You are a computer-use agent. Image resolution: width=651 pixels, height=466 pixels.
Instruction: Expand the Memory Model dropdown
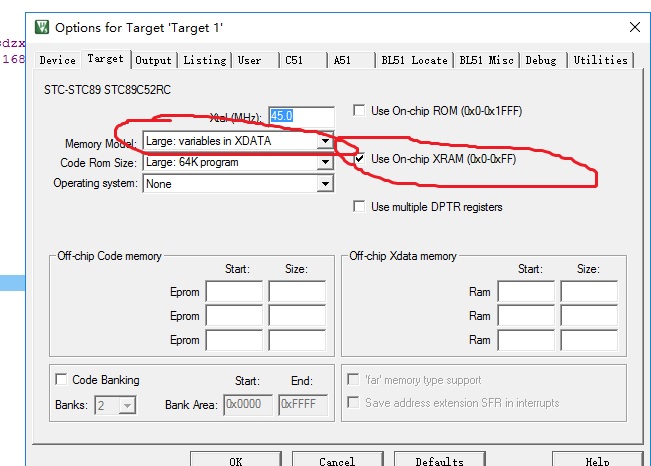(x=326, y=141)
